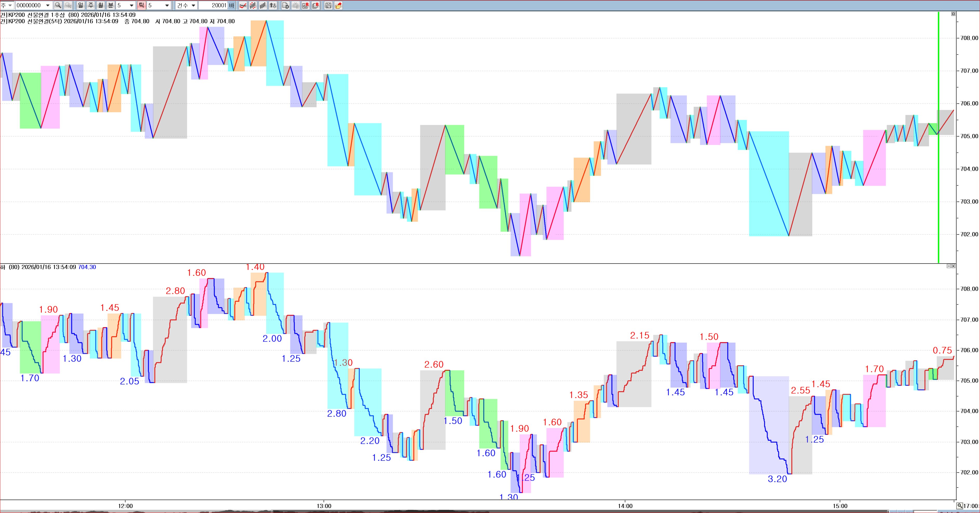Click the line chart type icon
Viewport: 980px width, 513px height.
(x=243, y=5)
